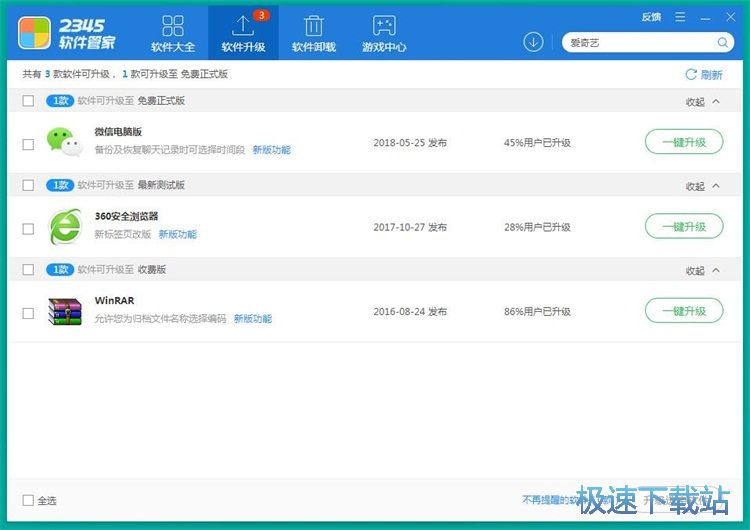Open the 反馈 feedback link
Viewport: 750px width, 530px height.
tap(651, 17)
